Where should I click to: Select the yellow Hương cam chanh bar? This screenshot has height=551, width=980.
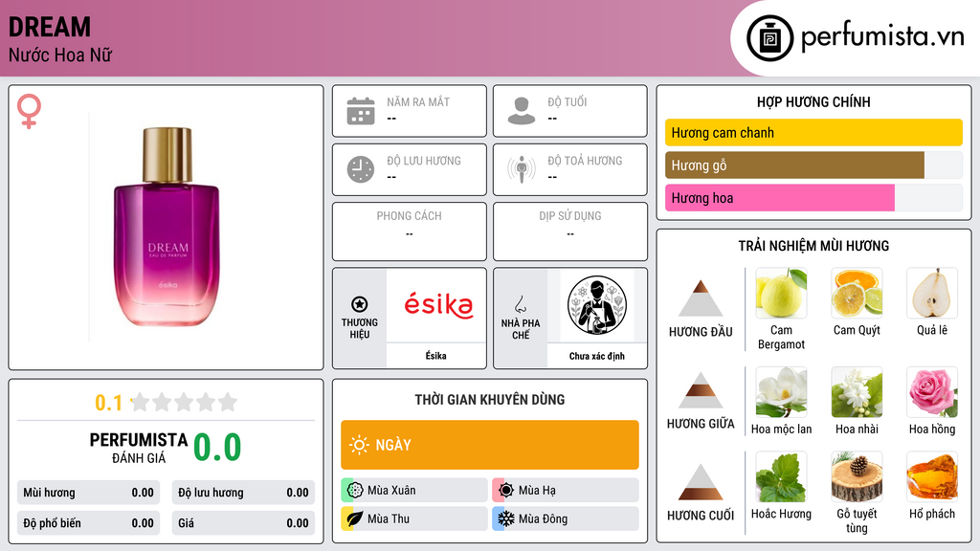pos(813,132)
